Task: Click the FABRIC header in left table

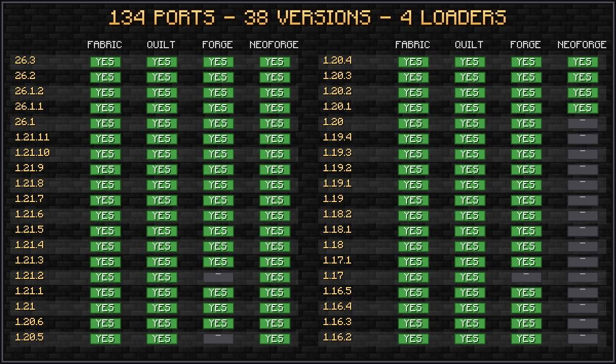Action: [x=105, y=45]
